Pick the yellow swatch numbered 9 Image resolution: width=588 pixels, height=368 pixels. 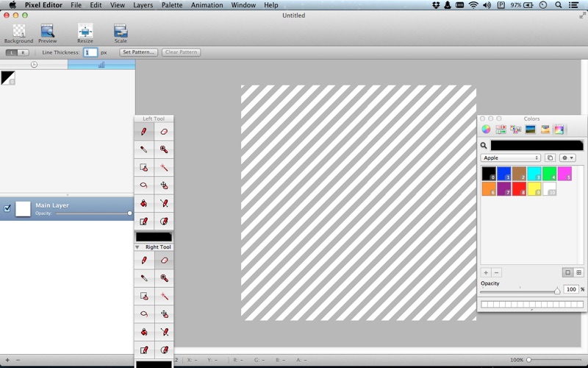coord(534,188)
